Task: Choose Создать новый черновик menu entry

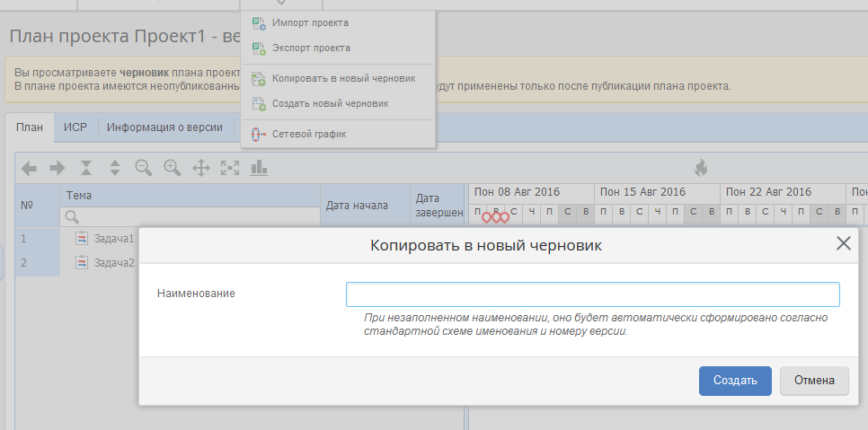Action: tap(330, 103)
